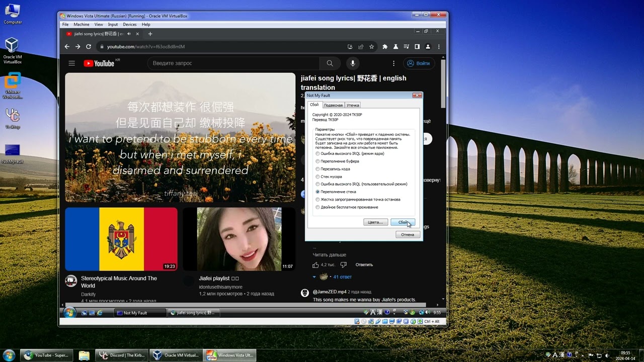644x362 pixels.
Task: Click the Отмена button
Action: point(408,234)
